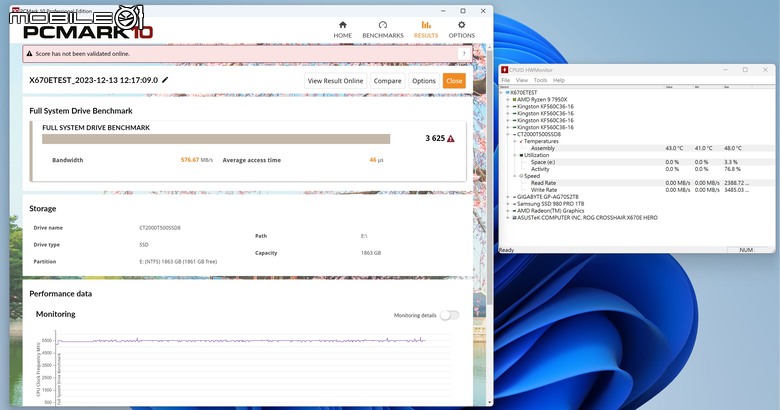
Task: Click the Temperatures thermometer icon in HWMonitor
Action: click(521, 141)
